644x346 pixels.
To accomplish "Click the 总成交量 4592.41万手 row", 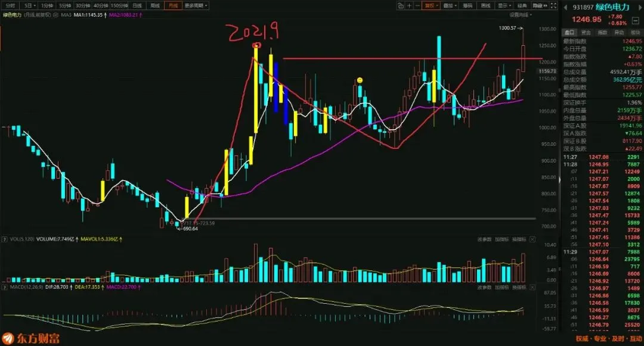I will pyautogui.click(x=602, y=71).
